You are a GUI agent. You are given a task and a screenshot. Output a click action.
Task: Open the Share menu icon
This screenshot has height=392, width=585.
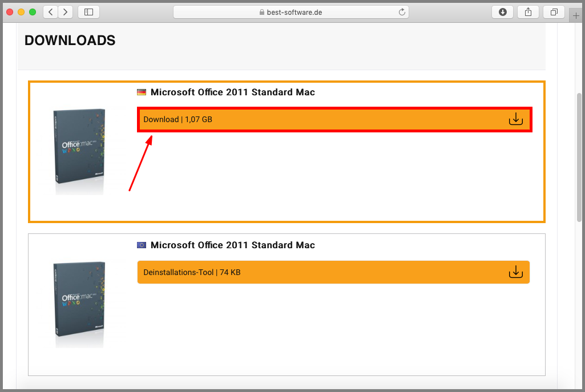(528, 12)
